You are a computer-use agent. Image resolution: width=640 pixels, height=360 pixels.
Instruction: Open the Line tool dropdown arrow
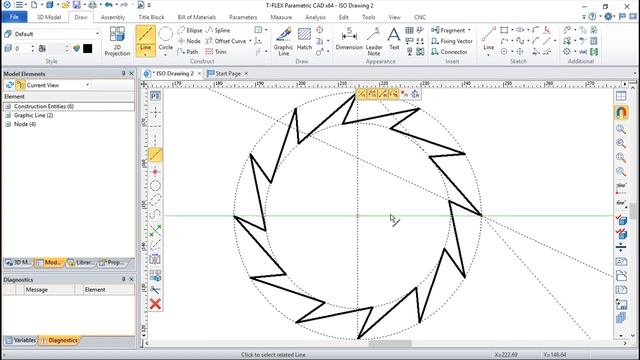[145, 54]
